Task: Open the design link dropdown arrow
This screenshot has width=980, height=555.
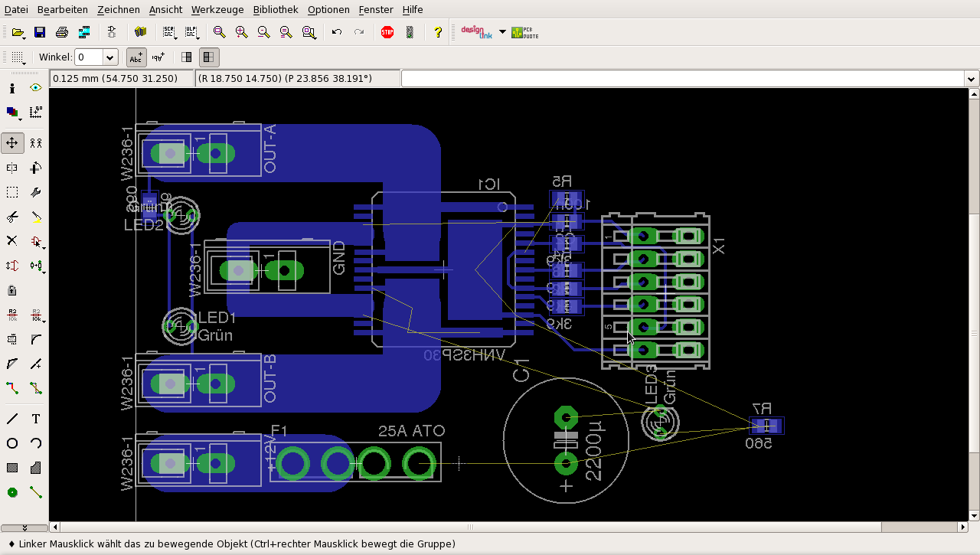Action: point(501,32)
